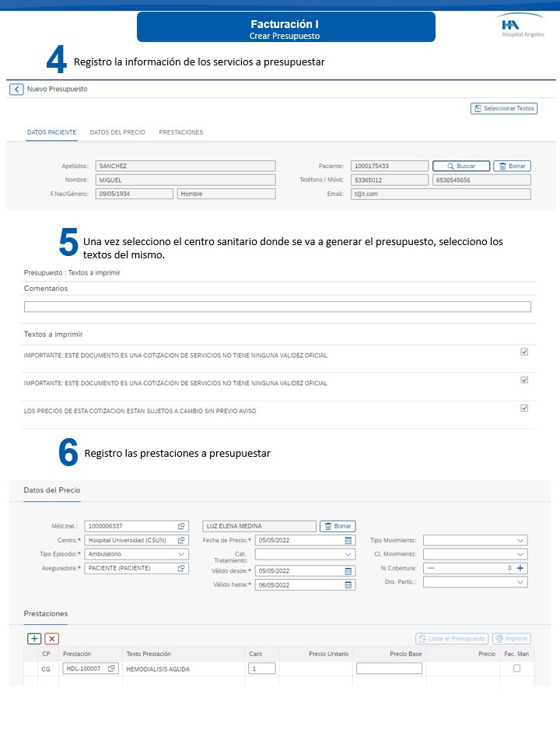Image resolution: width=560 pixels, height=747 pixels.
Task: Click the back arrow beside Nuevo Presupuesto
Action: pyautogui.click(x=16, y=89)
